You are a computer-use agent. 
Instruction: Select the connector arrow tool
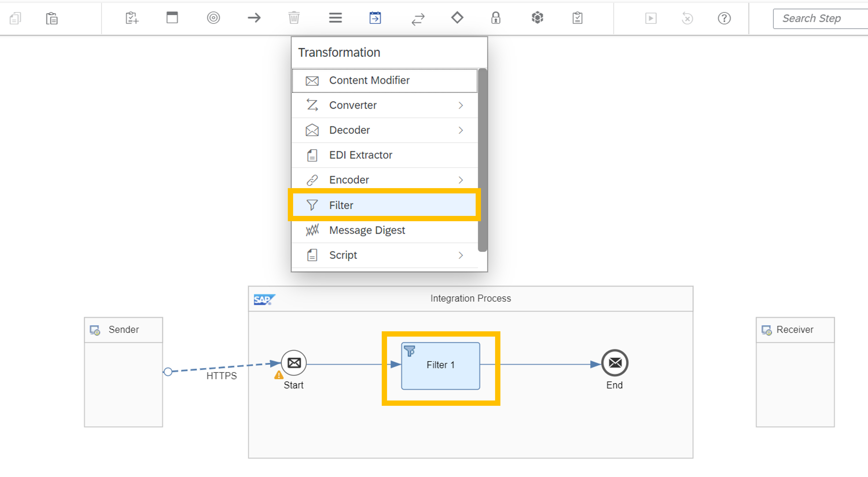point(254,18)
